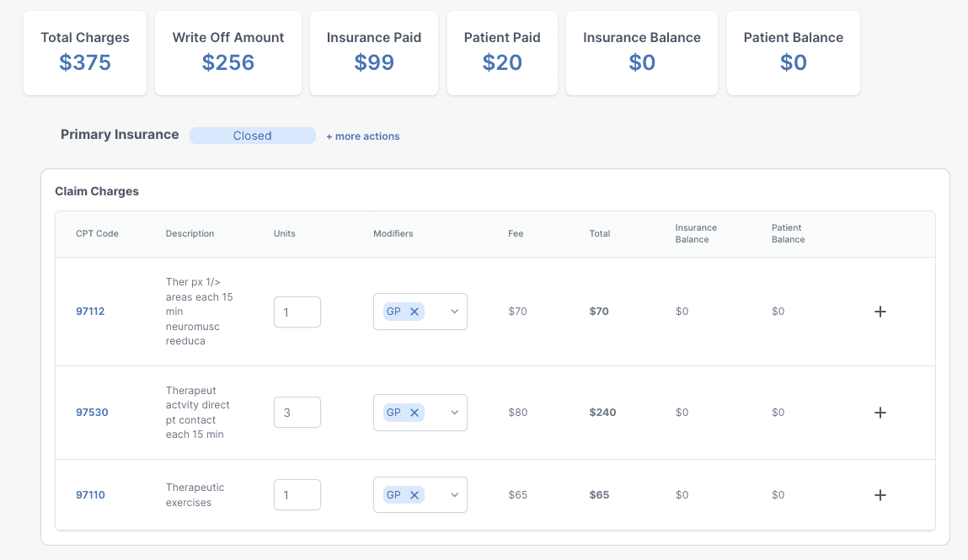The width and height of the screenshot is (968, 560).
Task: Click the 'Units' column header
Action: pyautogui.click(x=285, y=234)
